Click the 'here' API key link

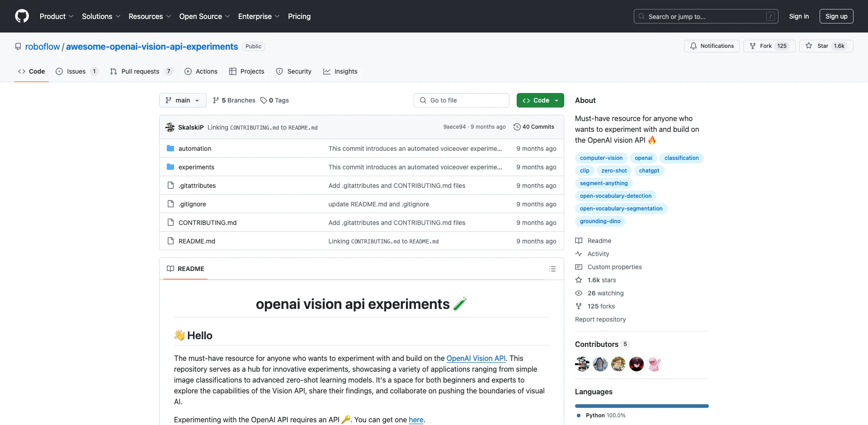tap(416, 420)
